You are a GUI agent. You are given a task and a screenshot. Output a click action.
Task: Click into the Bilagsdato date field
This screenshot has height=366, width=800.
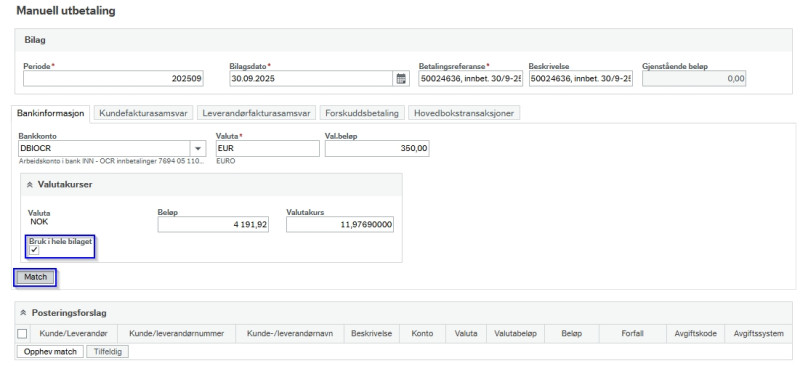(x=312, y=79)
